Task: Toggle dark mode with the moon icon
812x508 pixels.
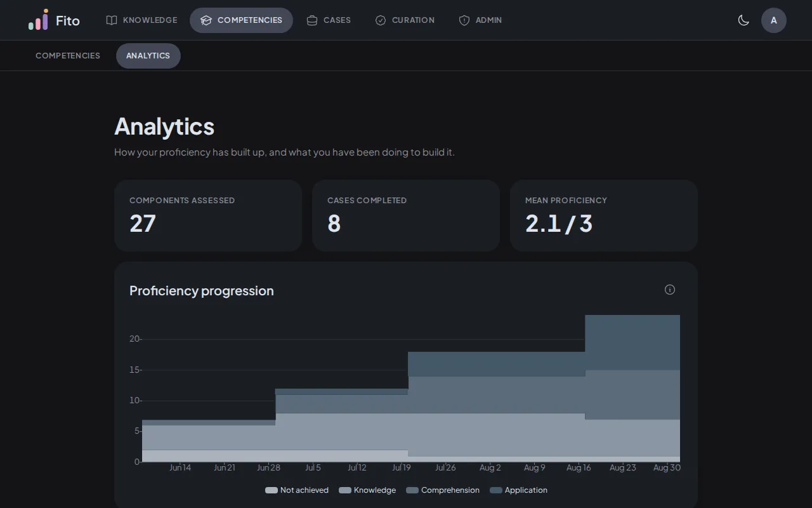Action: (x=743, y=20)
